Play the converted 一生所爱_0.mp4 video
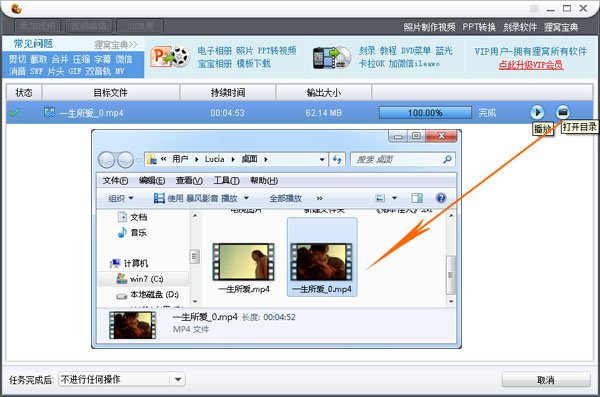Image resolution: width=600 pixels, height=397 pixels. (x=537, y=113)
